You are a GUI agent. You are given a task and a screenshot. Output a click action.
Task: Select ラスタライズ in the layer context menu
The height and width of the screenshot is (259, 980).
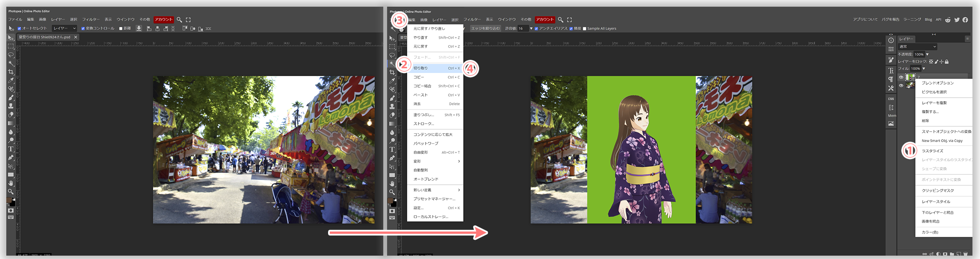[932, 151]
